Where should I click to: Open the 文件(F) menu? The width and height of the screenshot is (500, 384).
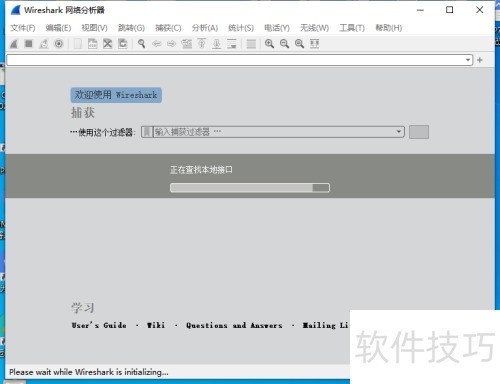click(x=23, y=28)
